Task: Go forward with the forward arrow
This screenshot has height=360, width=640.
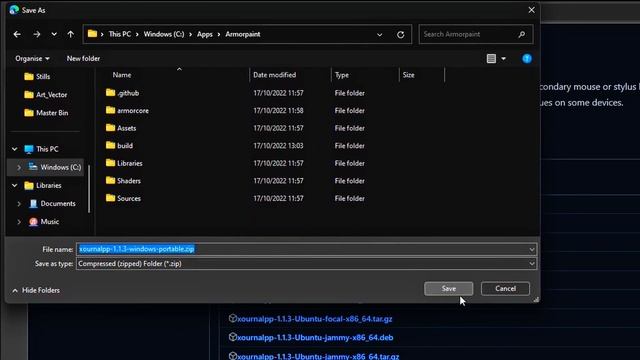Action: [37, 34]
